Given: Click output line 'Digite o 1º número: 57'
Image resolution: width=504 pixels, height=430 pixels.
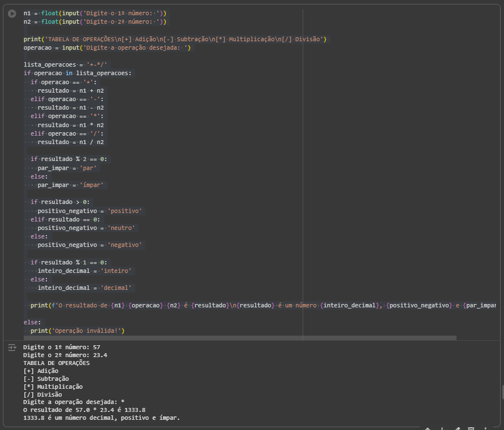Looking at the screenshot, I should (62, 348).
